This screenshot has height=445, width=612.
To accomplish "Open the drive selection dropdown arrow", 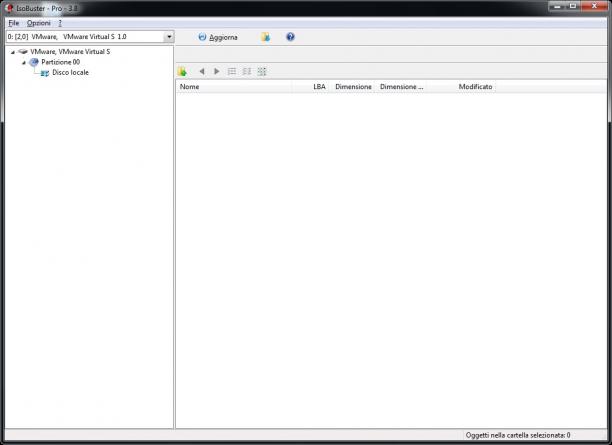I will [169, 37].
